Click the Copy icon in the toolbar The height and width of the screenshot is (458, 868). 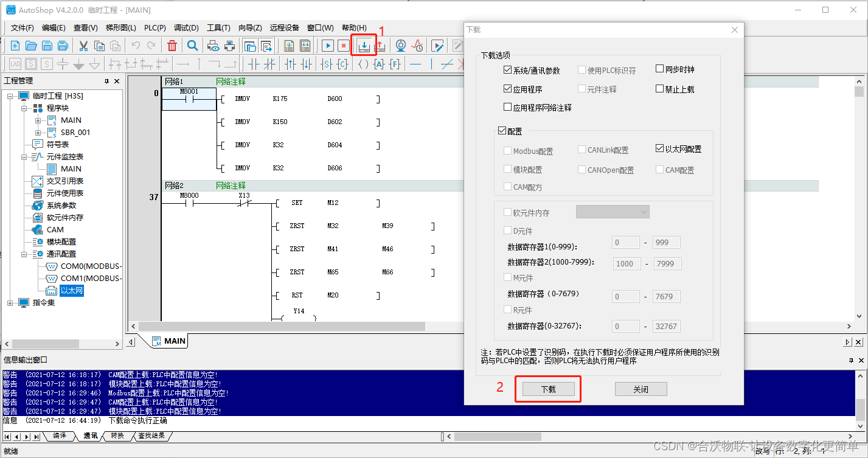click(99, 46)
